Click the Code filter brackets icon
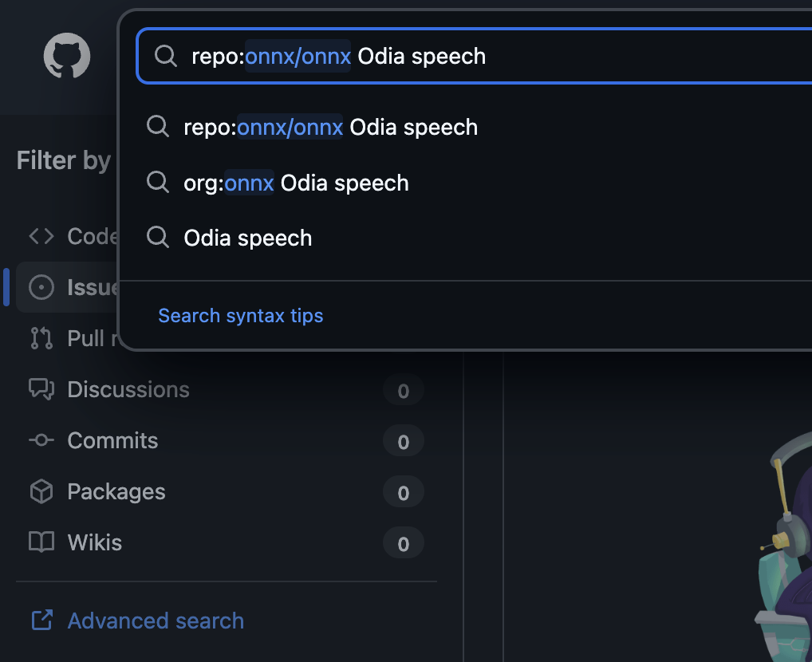 [x=41, y=236]
